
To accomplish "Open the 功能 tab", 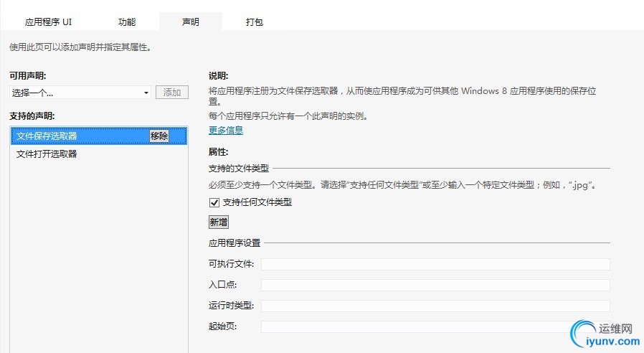I will (126, 22).
